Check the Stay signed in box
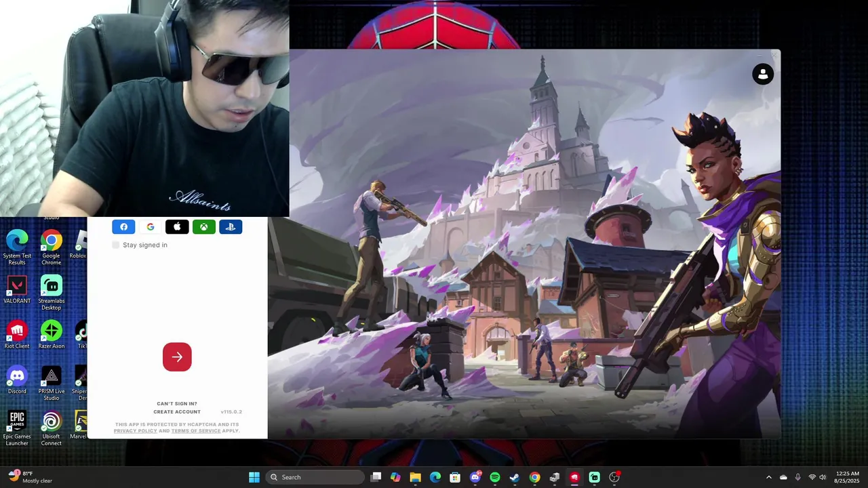868x488 pixels. click(x=116, y=245)
